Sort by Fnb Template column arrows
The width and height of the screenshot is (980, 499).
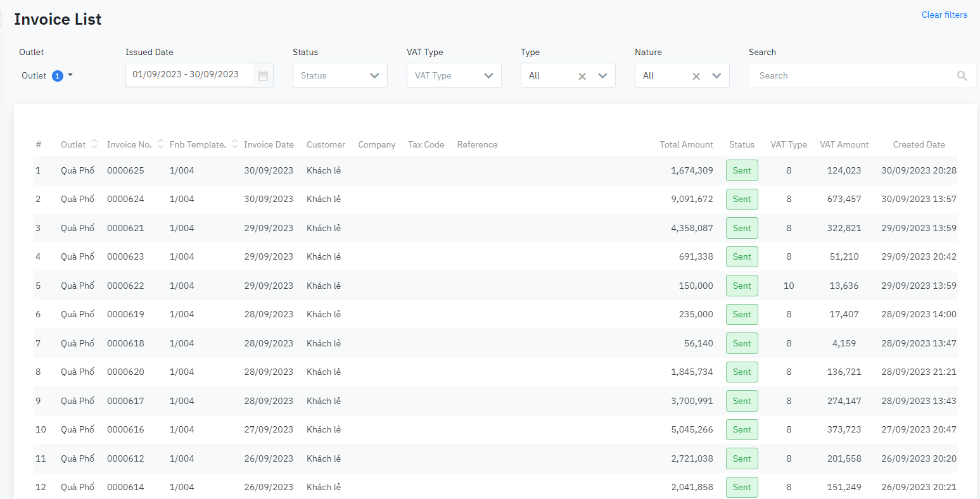point(235,144)
